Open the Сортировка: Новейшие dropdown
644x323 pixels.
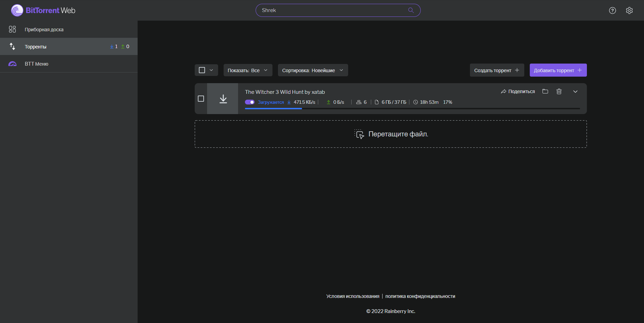(x=313, y=70)
